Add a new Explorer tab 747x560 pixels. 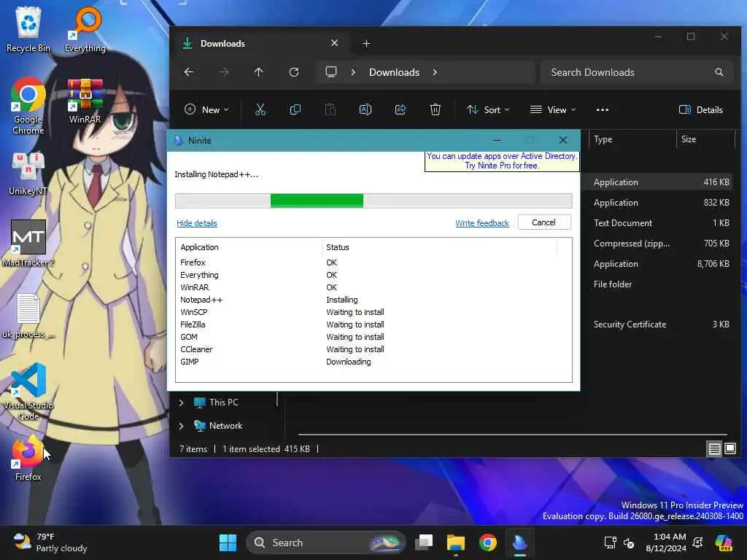(x=366, y=43)
